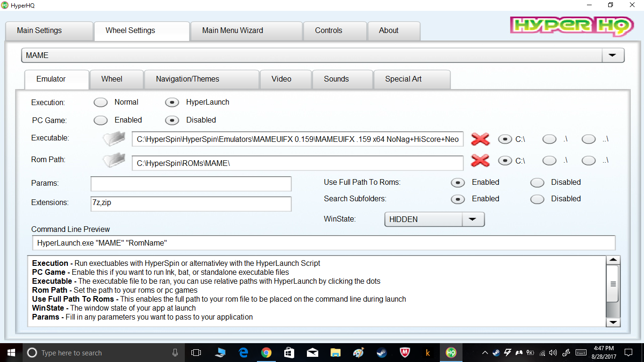Clear Rom Path with red X
The image size is (644, 362).
pyautogui.click(x=480, y=161)
